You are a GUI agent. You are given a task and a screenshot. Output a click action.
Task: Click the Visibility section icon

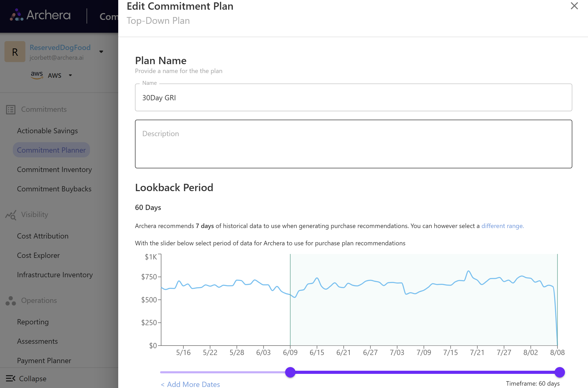pyautogui.click(x=10, y=214)
